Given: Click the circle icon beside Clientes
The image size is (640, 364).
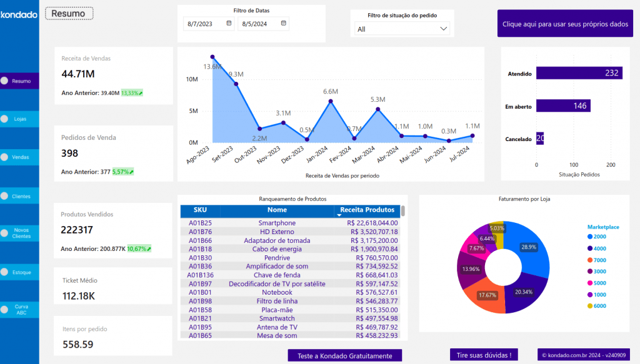Looking at the screenshot, I should pos(4,196).
